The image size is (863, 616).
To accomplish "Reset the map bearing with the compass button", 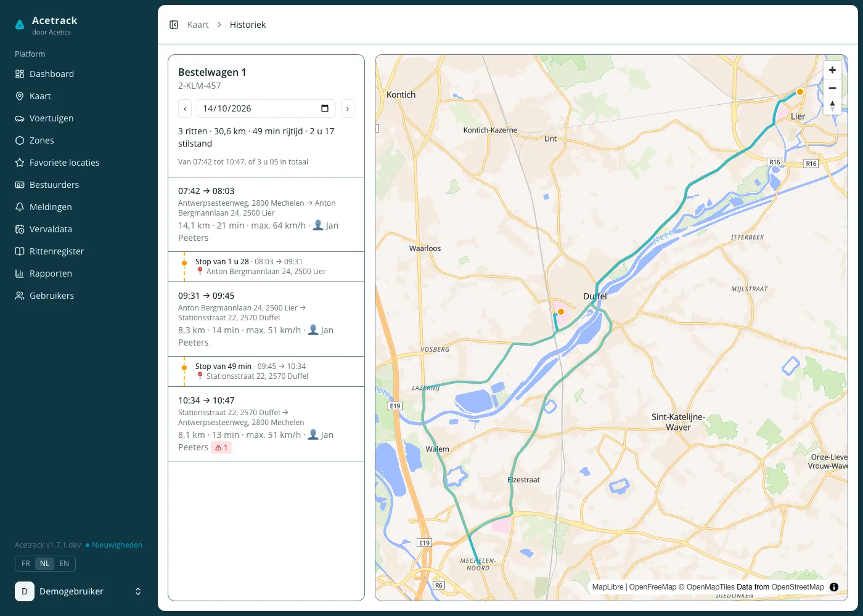I will point(832,106).
